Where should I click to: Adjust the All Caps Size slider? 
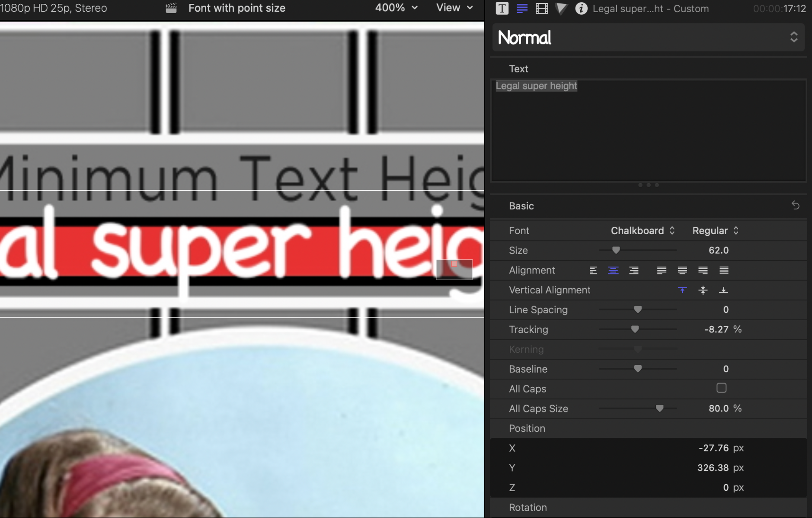click(659, 408)
